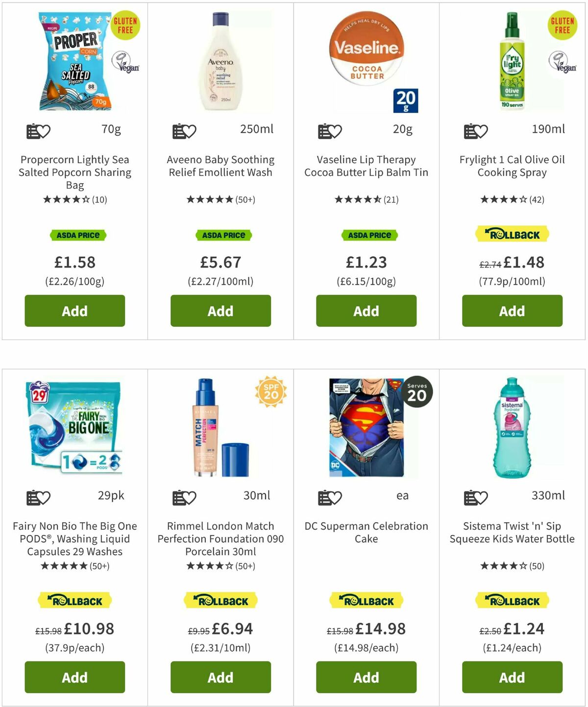Save Propercorn popcorn to favourites list

[38, 131]
